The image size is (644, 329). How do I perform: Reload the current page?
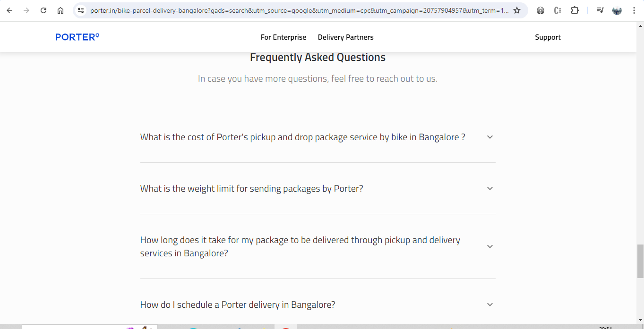43,10
